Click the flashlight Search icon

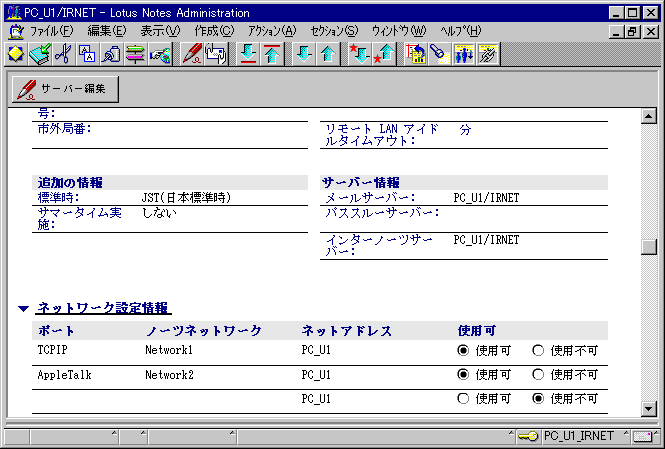pyautogui.click(x=440, y=54)
